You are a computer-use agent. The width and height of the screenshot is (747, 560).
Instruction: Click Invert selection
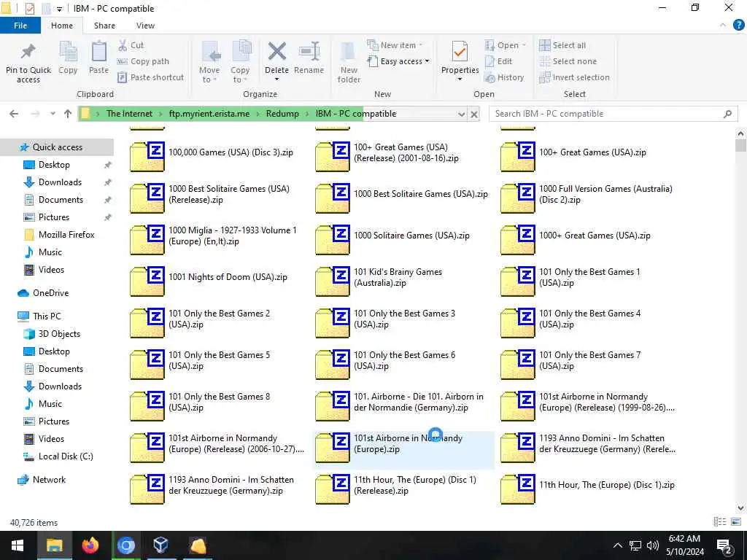coord(574,77)
